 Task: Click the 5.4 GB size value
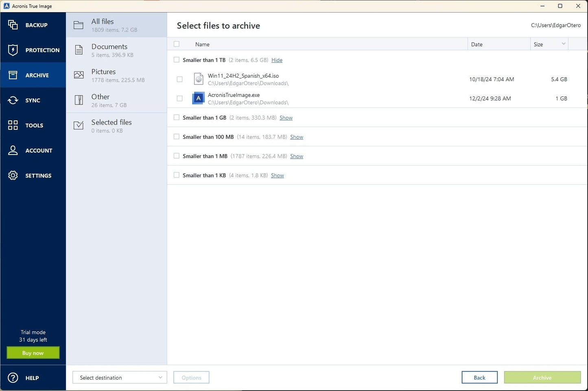pos(559,79)
